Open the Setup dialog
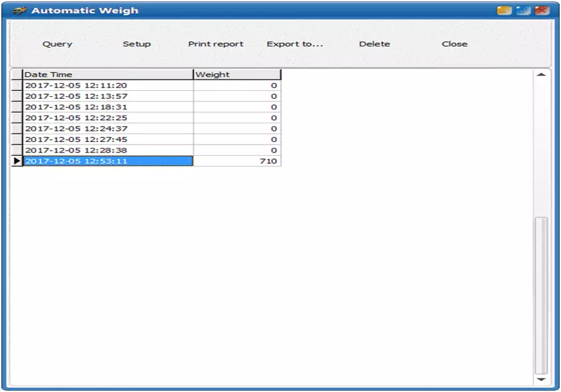The image size is (561, 392). (x=137, y=44)
